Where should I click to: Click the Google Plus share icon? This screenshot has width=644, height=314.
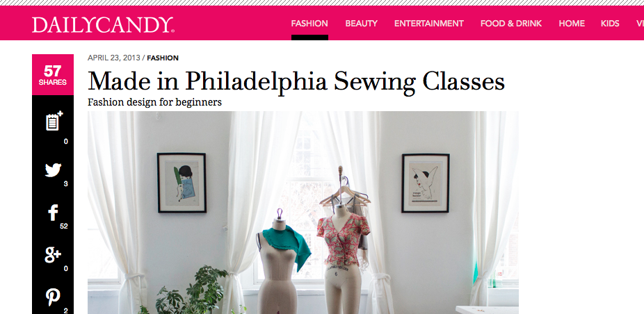tap(53, 255)
